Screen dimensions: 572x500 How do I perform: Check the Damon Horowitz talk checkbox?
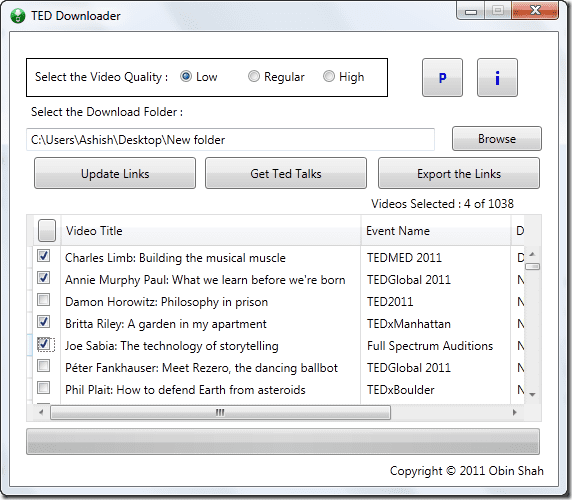(44, 300)
